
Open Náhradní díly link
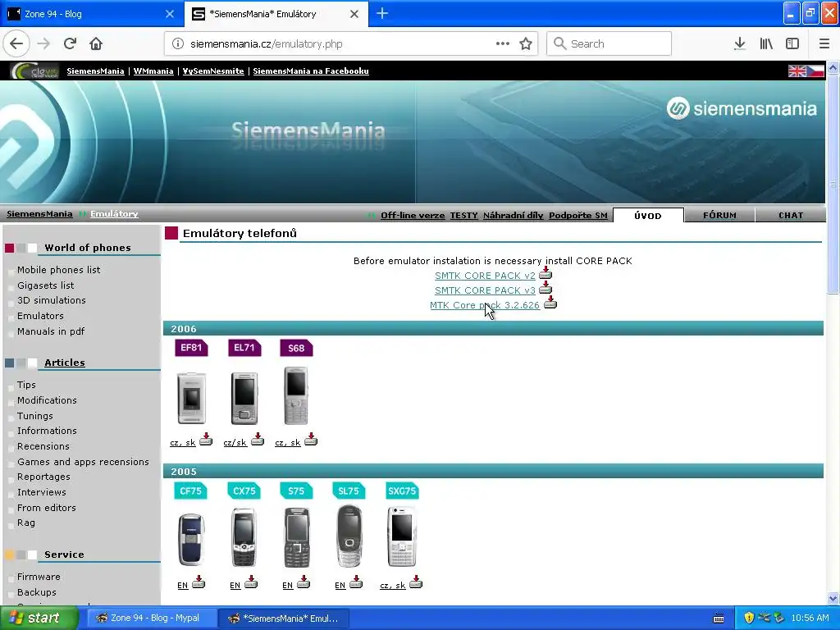pos(514,216)
